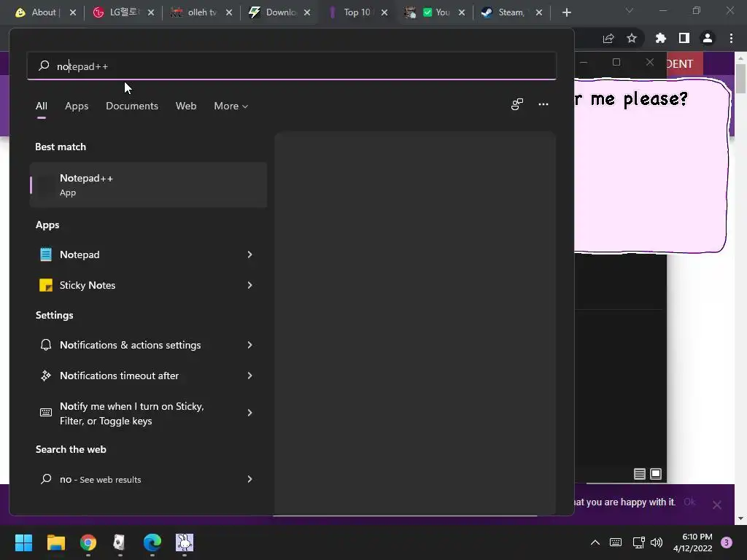Switch to the Apps filter tab
The width and height of the screenshot is (747, 560).
click(x=77, y=106)
